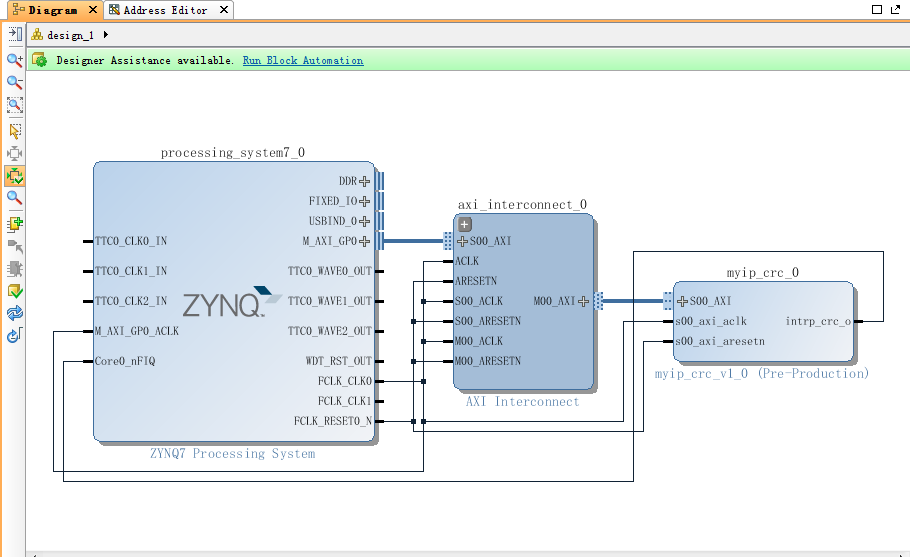Select the processing_system7_0 block title

click(233, 153)
